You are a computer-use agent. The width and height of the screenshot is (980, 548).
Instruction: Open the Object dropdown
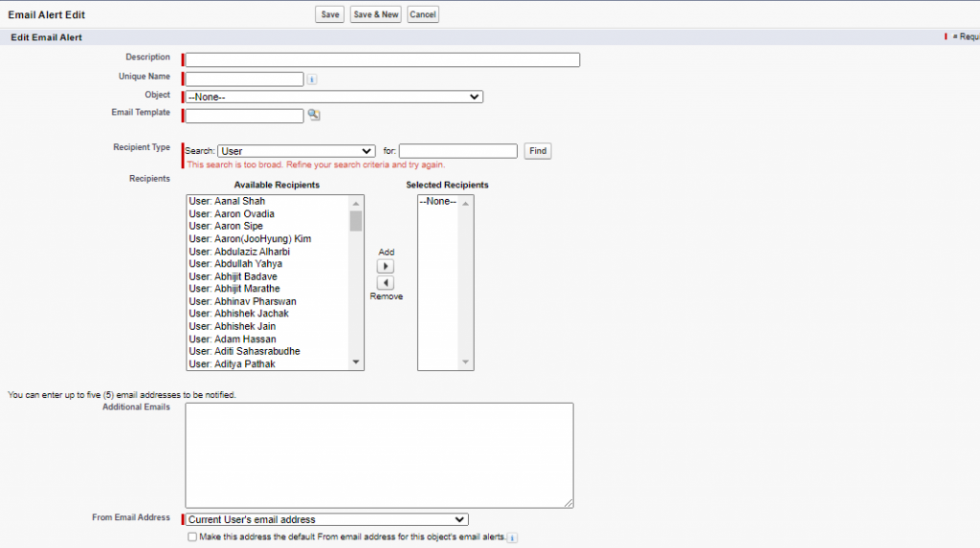(x=334, y=97)
